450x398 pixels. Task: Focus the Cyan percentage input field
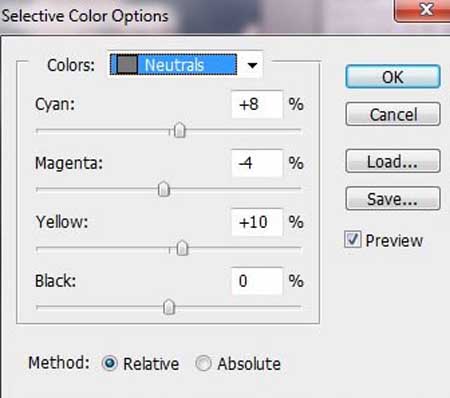point(257,104)
